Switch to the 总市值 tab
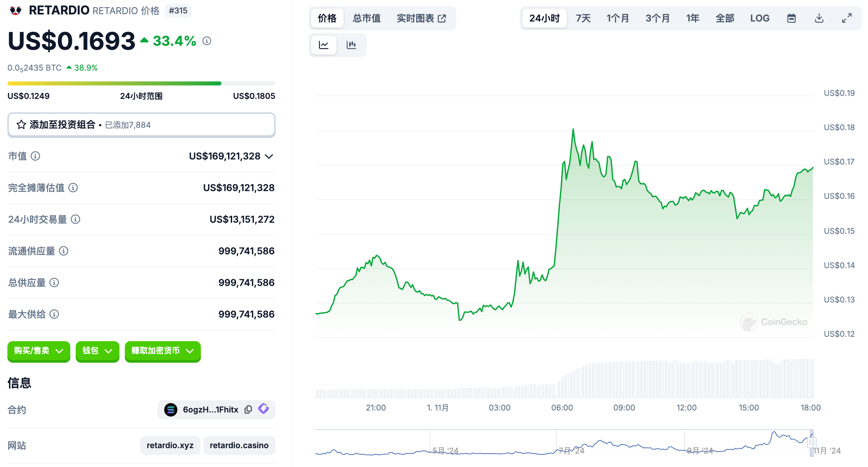Viewport: 868px width, 467px height. click(367, 18)
